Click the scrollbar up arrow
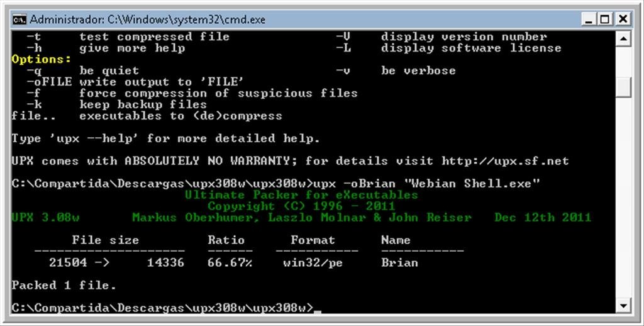The width and height of the screenshot is (644, 326). [x=623, y=38]
